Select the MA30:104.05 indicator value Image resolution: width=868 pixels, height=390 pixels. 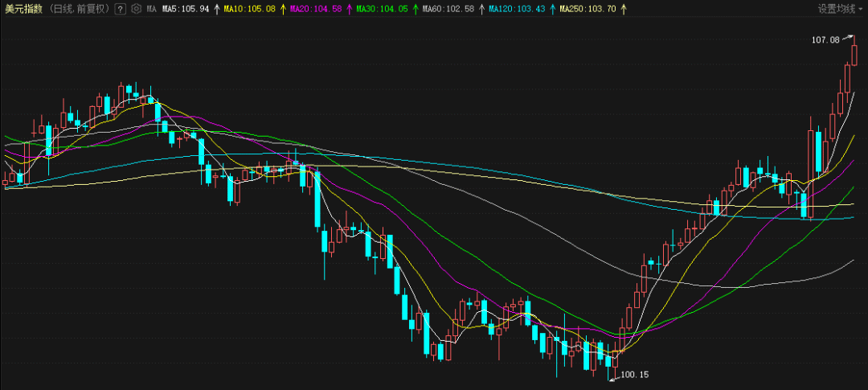click(x=382, y=9)
